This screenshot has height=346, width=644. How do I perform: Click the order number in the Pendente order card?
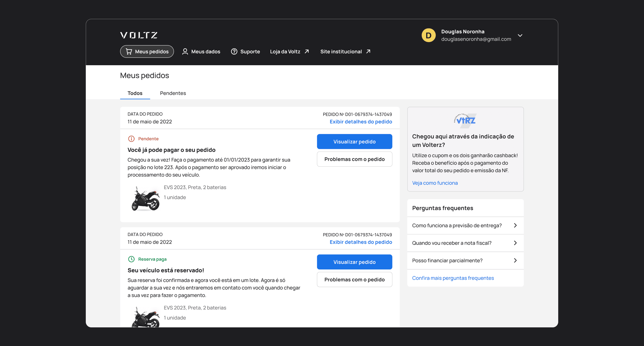[357, 114]
